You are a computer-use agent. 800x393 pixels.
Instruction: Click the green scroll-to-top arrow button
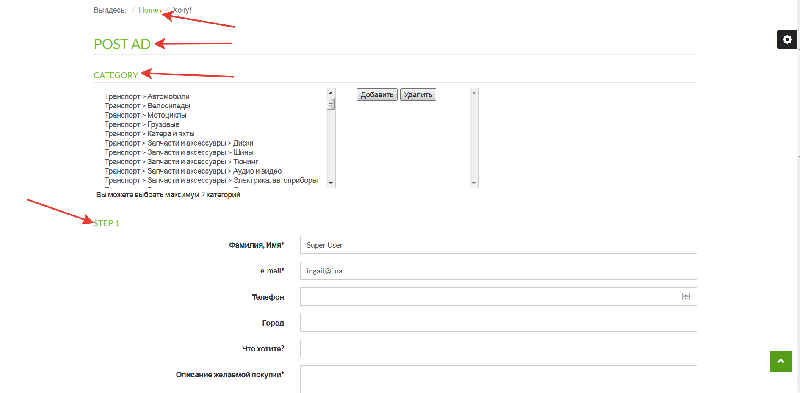[780, 361]
